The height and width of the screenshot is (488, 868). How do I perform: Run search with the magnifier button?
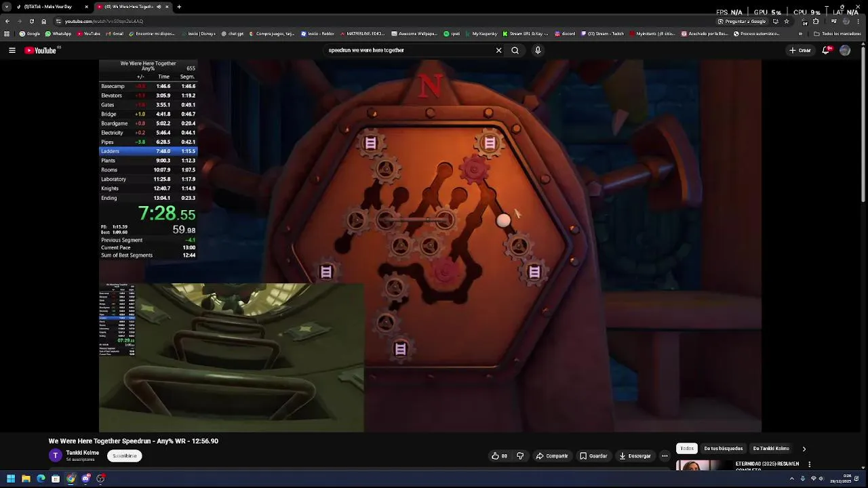(515, 50)
